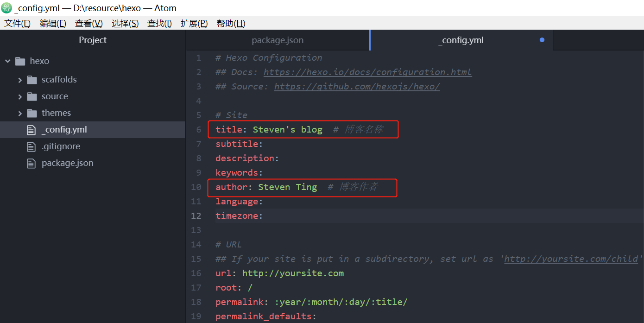Click the .gitignore file icon
The width and height of the screenshot is (644, 323).
tap(31, 146)
